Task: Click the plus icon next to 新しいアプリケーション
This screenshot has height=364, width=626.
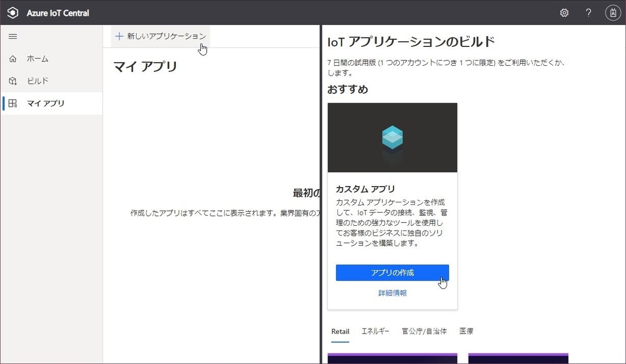Action: tap(119, 36)
